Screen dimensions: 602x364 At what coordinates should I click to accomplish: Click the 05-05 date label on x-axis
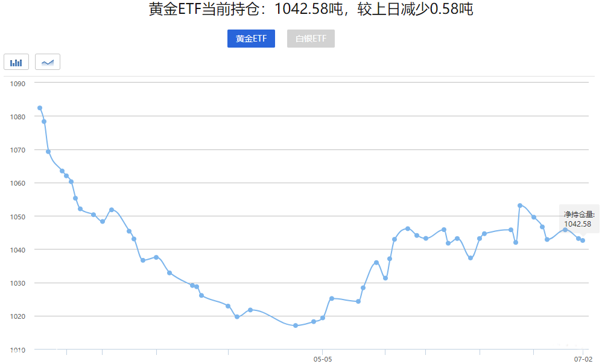click(x=323, y=359)
